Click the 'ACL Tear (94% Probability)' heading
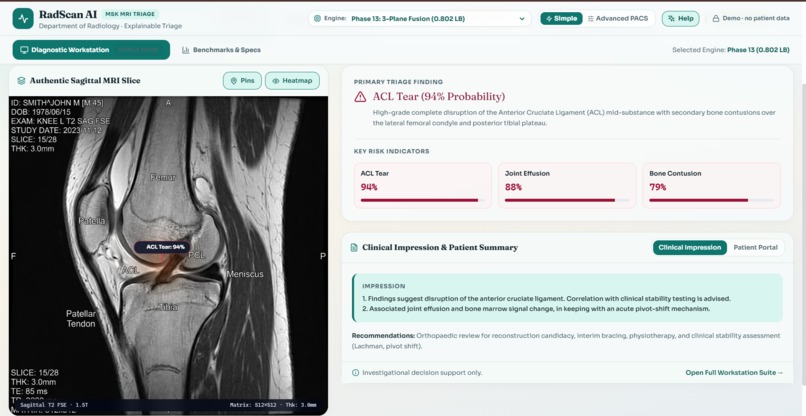 pyautogui.click(x=438, y=97)
